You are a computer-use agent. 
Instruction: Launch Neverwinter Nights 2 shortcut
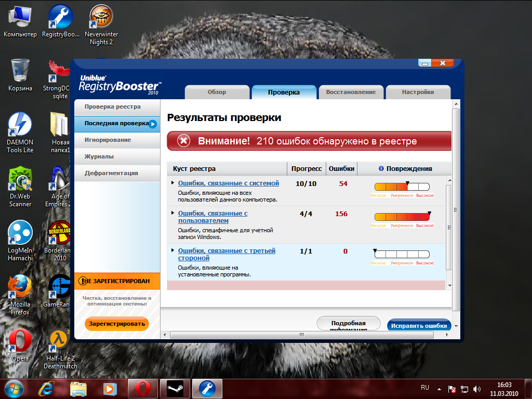tap(101, 25)
